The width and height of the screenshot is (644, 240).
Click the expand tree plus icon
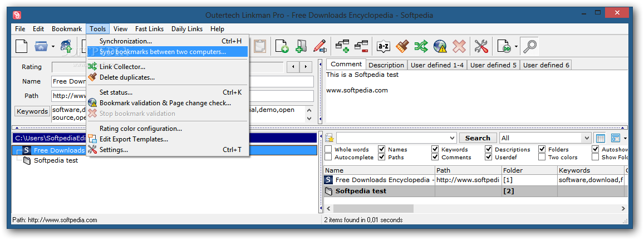[x=342, y=46]
